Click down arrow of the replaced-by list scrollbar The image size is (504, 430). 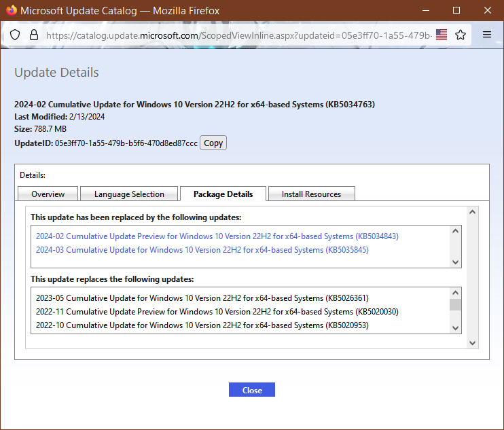tap(455, 262)
